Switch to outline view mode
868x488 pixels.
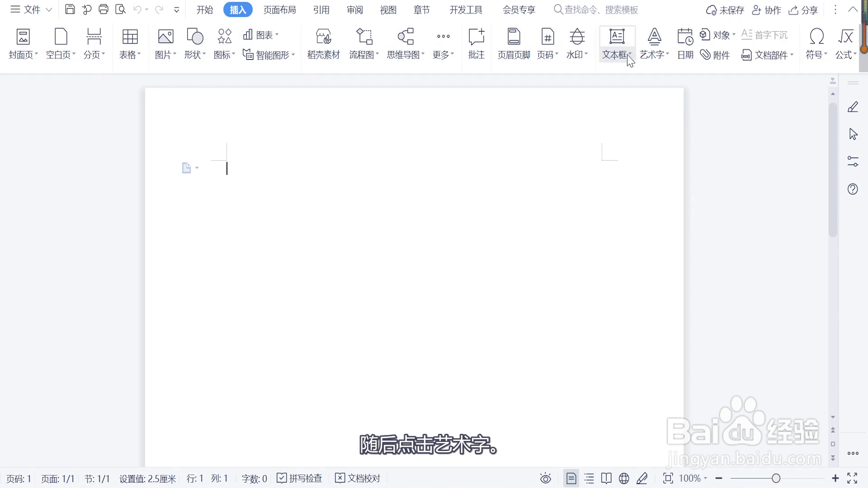pos(589,478)
